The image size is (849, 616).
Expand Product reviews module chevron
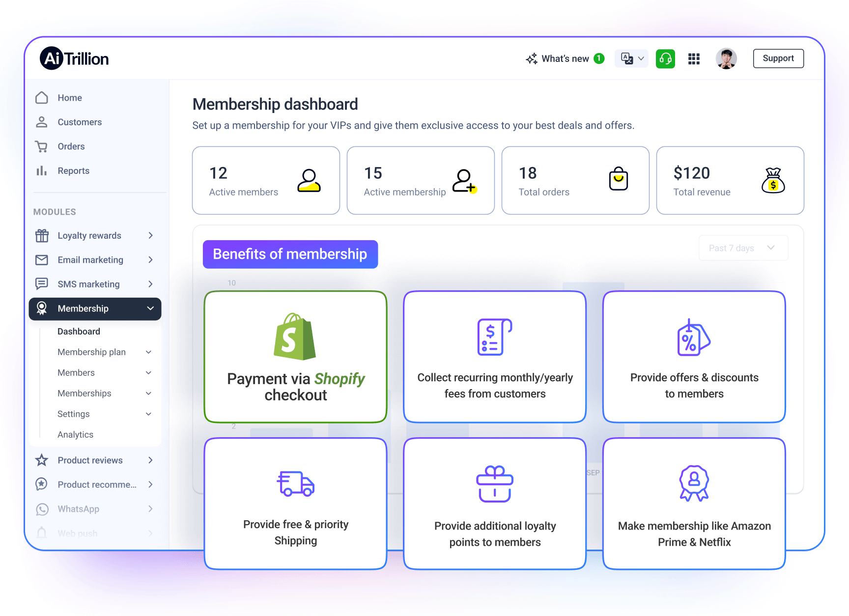pos(150,460)
